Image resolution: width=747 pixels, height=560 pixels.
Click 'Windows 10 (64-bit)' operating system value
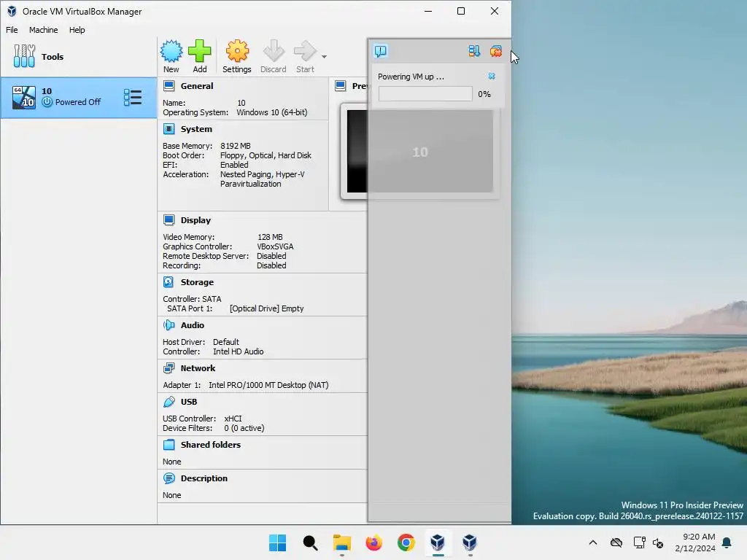coord(272,112)
